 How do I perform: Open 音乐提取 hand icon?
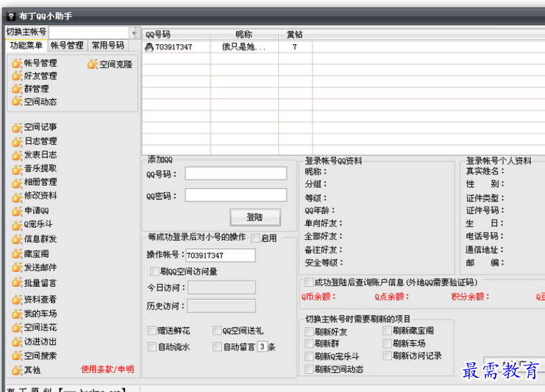pyautogui.click(x=17, y=169)
